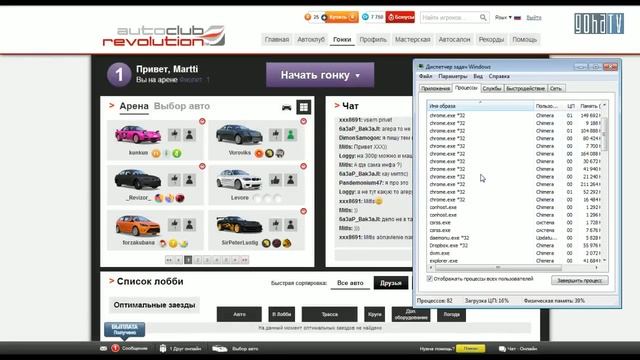Open Параметры menu in Task Manager

[452, 76]
